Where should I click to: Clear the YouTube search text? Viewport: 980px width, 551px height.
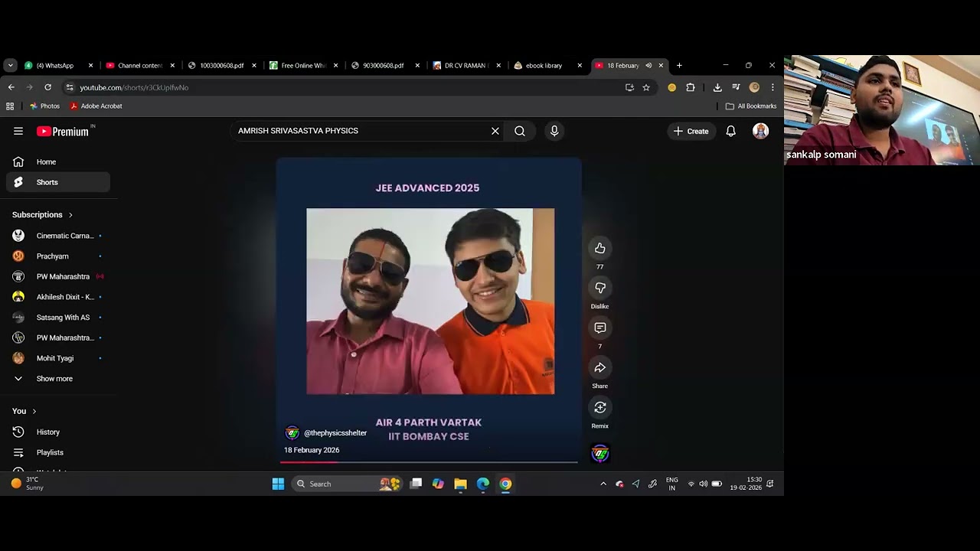point(495,131)
